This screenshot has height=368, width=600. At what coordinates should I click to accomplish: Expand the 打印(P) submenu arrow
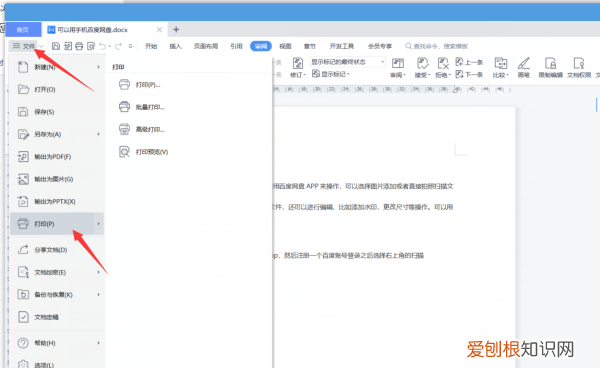coord(98,224)
